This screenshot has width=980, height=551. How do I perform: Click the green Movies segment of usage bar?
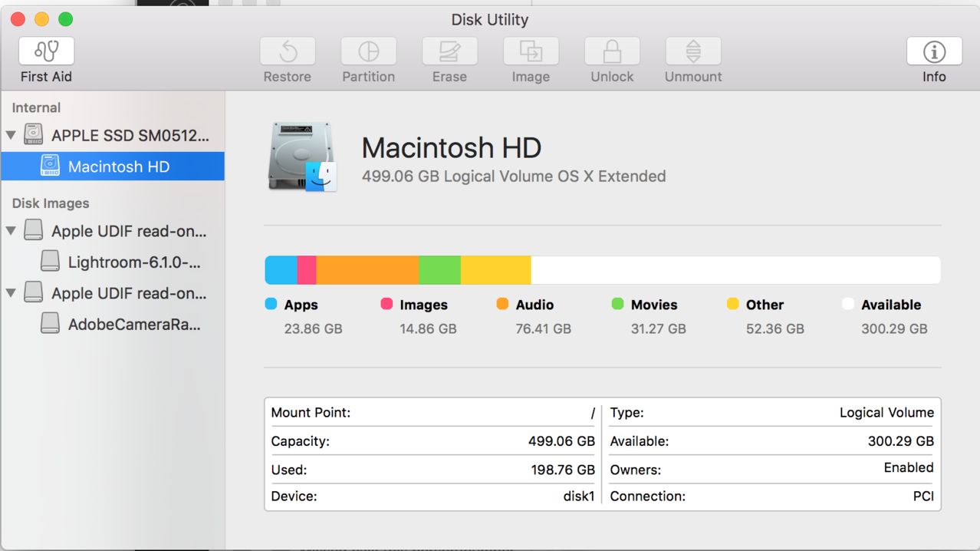click(439, 270)
